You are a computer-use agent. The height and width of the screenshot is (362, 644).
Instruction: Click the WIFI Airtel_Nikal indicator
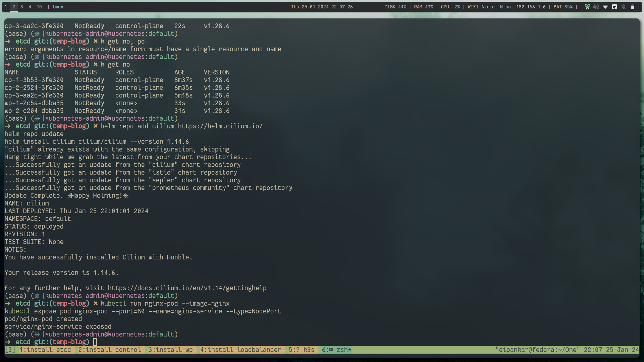click(506, 7)
